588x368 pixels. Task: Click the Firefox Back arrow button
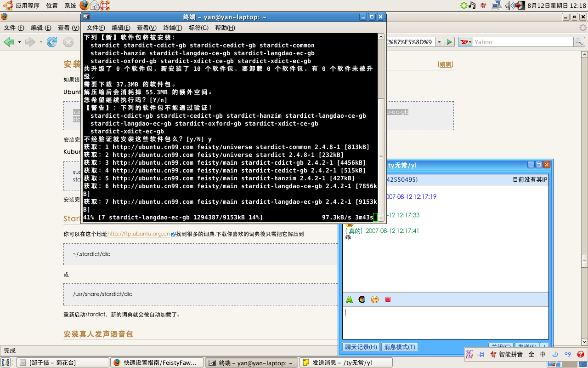[x=8, y=42]
